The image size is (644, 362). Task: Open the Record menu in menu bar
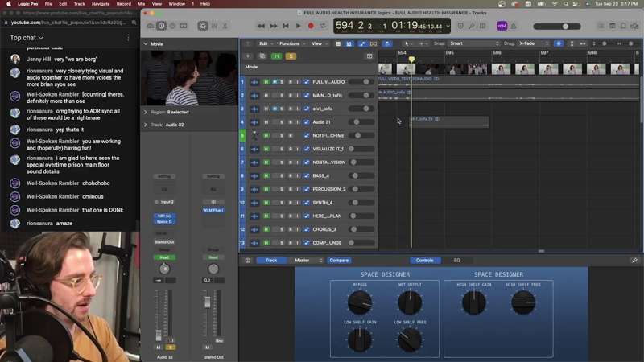click(x=124, y=4)
